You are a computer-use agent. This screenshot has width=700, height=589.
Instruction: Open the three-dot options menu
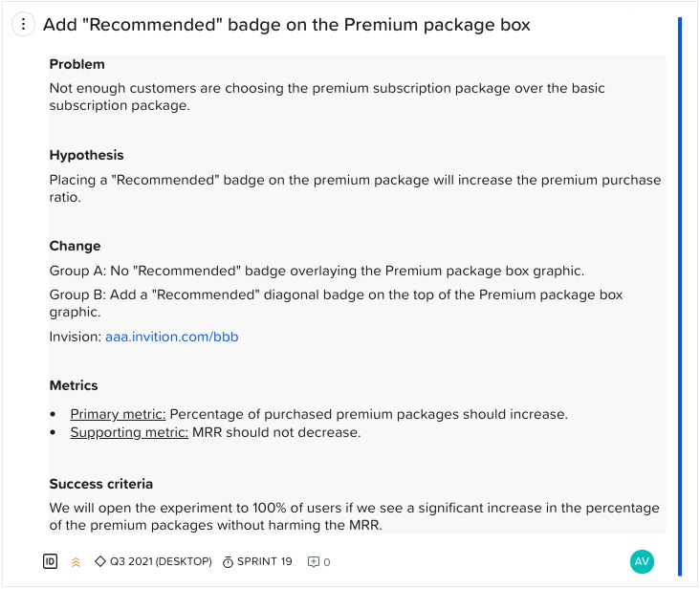(x=24, y=26)
